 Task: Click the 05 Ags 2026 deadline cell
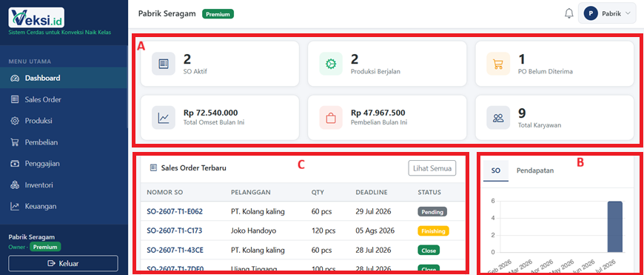(x=375, y=231)
